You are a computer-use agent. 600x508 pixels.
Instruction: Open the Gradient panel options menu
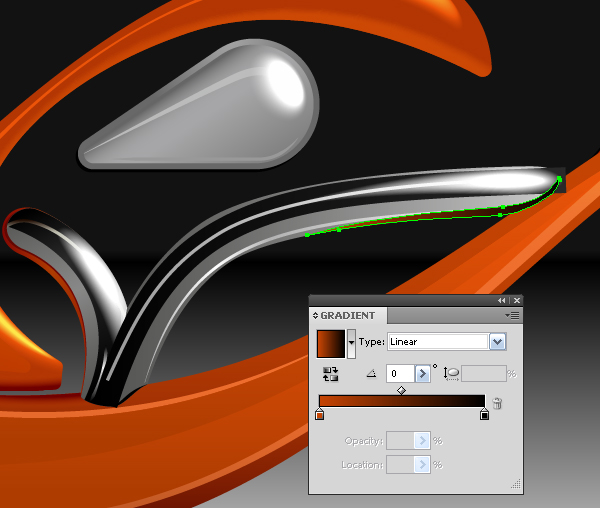coord(512,316)
